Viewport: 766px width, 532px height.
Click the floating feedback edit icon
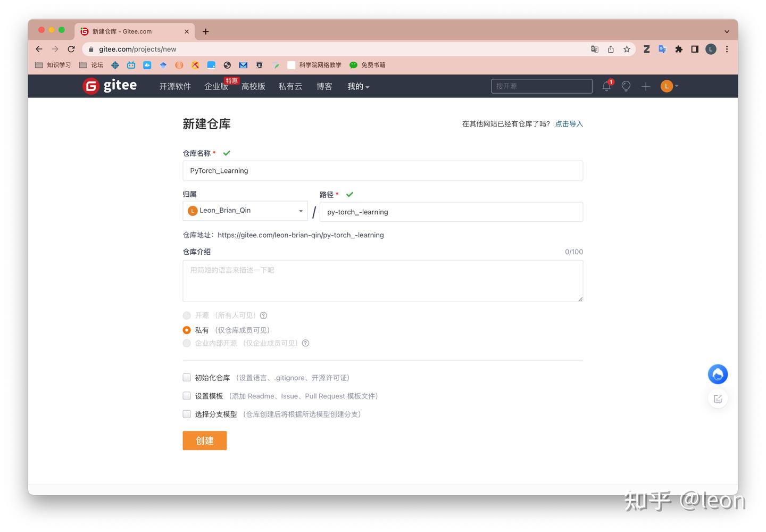718,398
